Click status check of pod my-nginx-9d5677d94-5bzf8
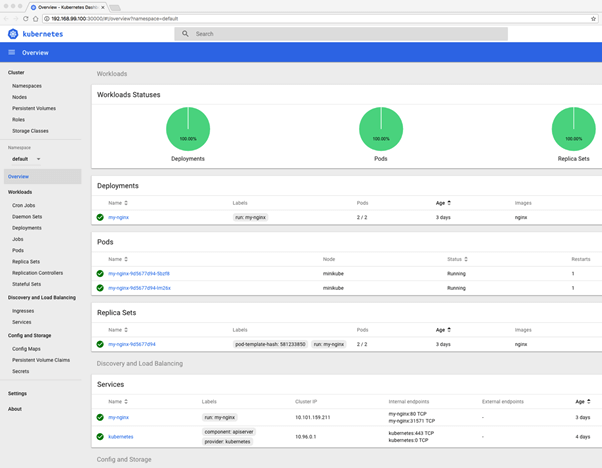The image size is (602, 468). [x=100, y=273]
